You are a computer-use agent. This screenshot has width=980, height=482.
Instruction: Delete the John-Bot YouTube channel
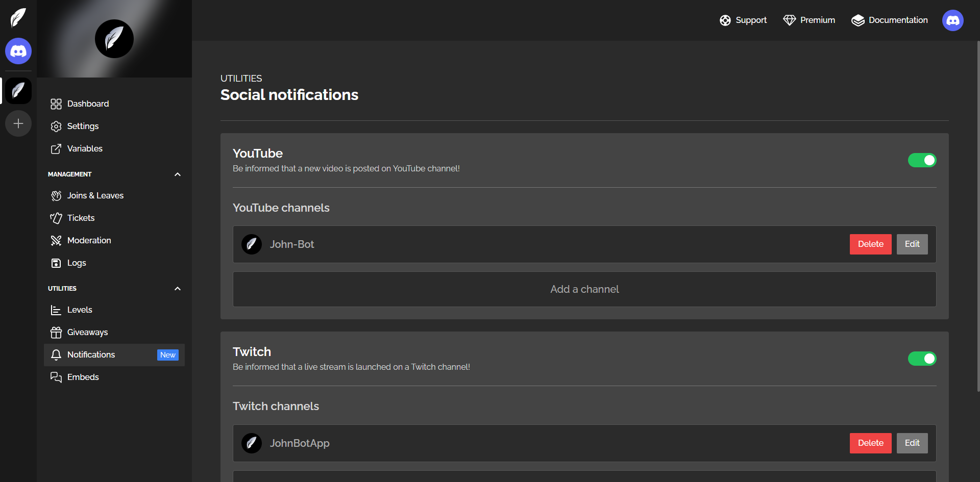pos(870,244)
